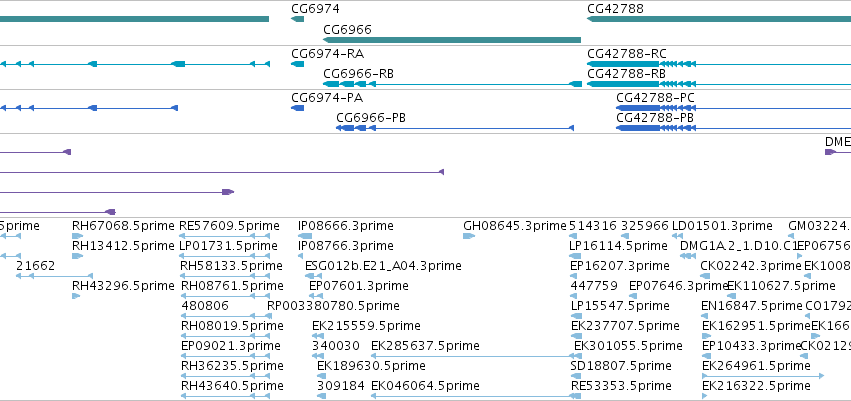The height and width of the screenshot is (401, 851).
Task: Select EST label EK189630.5prime
Action: coord(371,366)
